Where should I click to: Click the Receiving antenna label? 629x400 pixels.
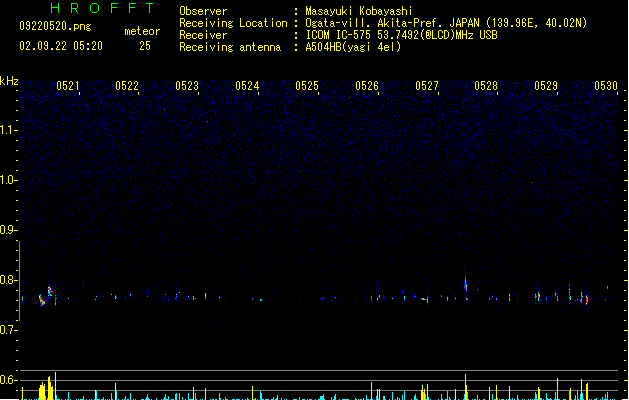(x=230, y=47)
